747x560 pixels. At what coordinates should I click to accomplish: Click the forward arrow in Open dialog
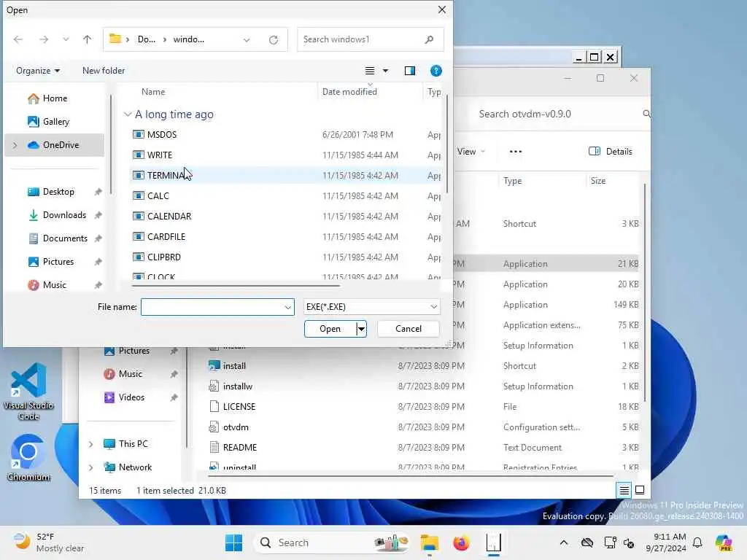coord(43,39)
